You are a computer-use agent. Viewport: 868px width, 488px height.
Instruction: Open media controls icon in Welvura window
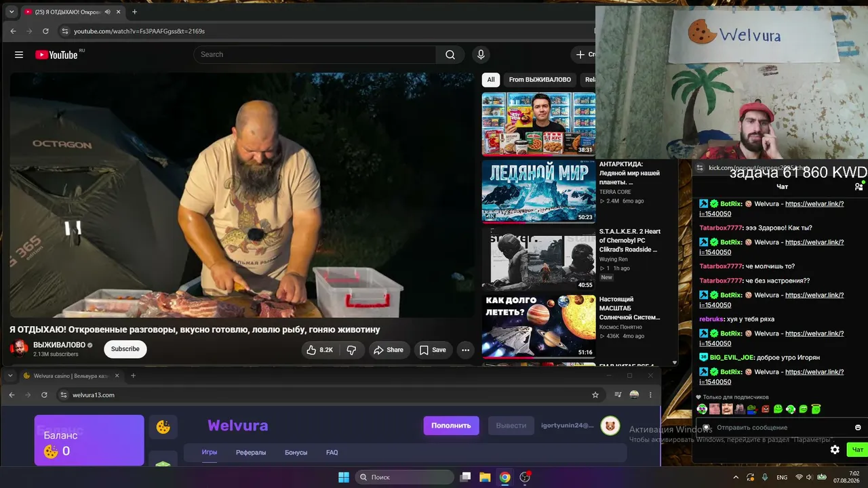pos(618,394)
